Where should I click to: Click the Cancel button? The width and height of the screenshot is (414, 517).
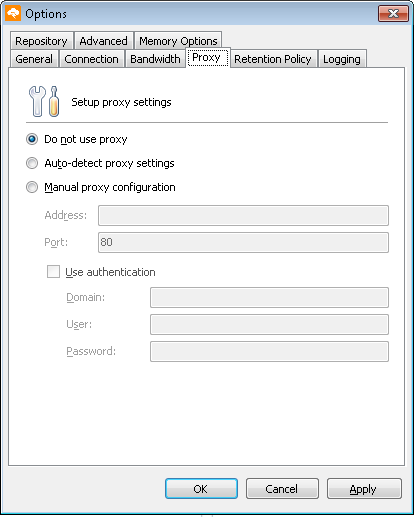pos(282,489)
